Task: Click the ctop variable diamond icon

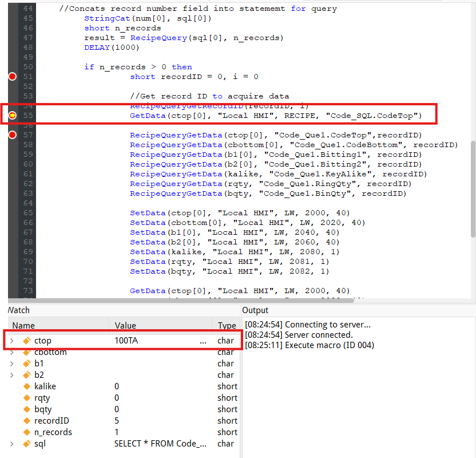Action: (26, 341)
